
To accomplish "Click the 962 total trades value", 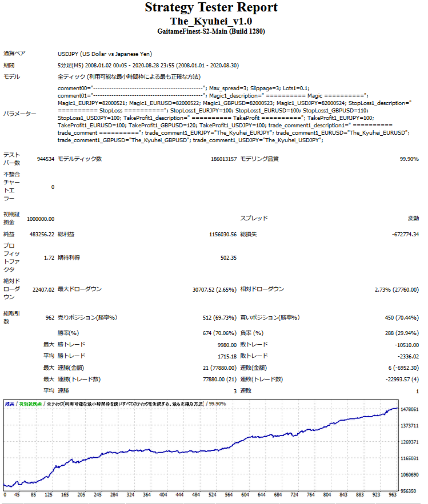I will (x=50, y=317).
